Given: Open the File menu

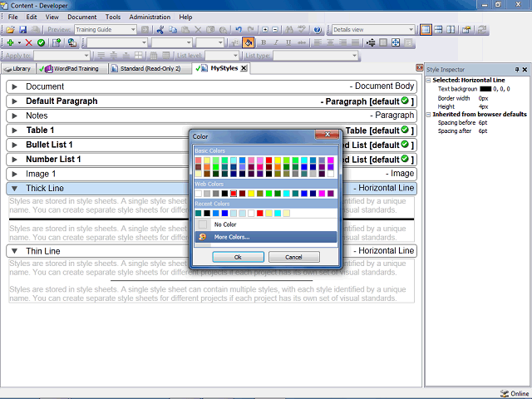Looking at the screenshot, I should [x=13, y=17].
